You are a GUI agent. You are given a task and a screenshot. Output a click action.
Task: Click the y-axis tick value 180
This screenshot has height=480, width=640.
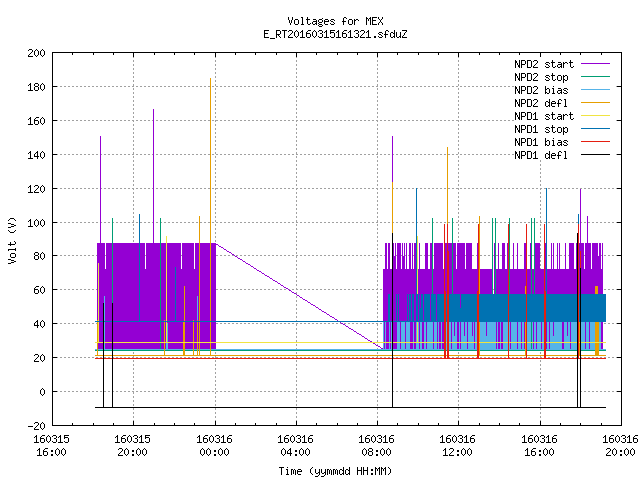(x=36, y=87)
